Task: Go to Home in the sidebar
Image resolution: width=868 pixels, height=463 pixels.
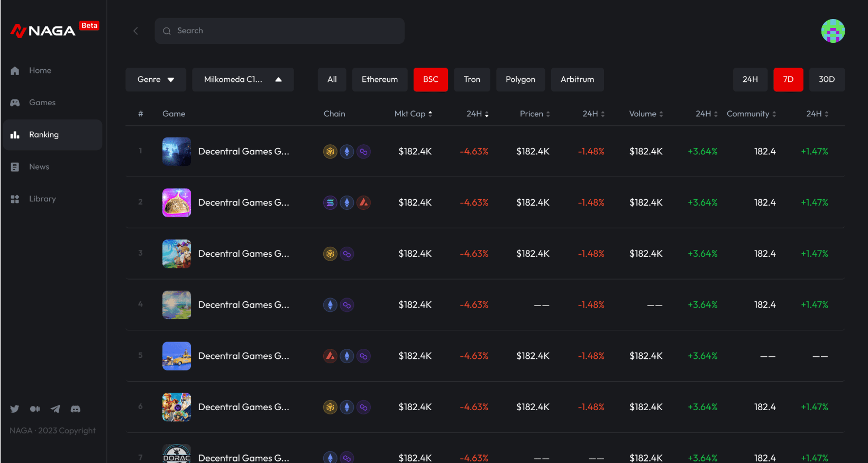Action: click(x=52, y=71)
